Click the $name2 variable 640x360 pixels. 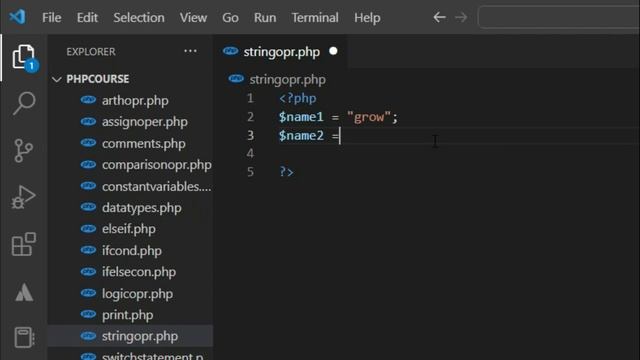pyautogui.click(x=301, y=136)
